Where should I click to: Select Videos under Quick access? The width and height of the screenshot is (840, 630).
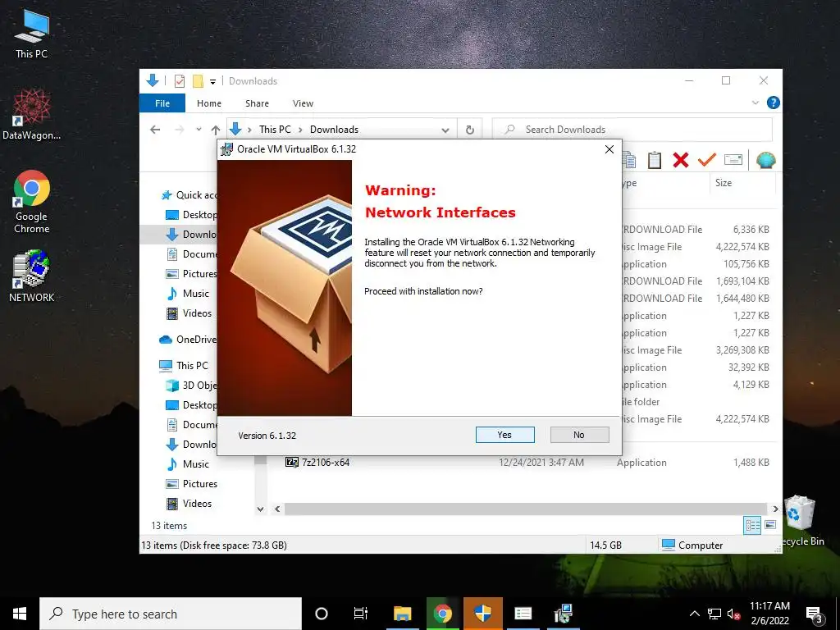(x=189, y=313)
